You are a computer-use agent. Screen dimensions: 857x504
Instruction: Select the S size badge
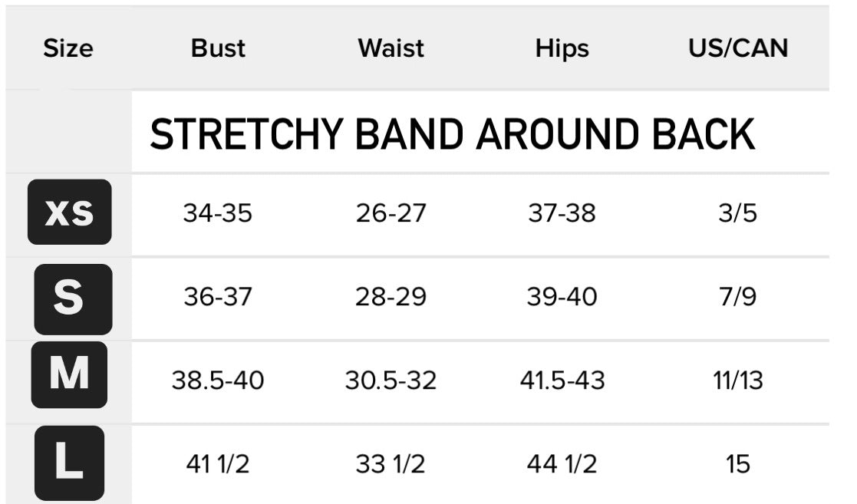pos(72,297)
